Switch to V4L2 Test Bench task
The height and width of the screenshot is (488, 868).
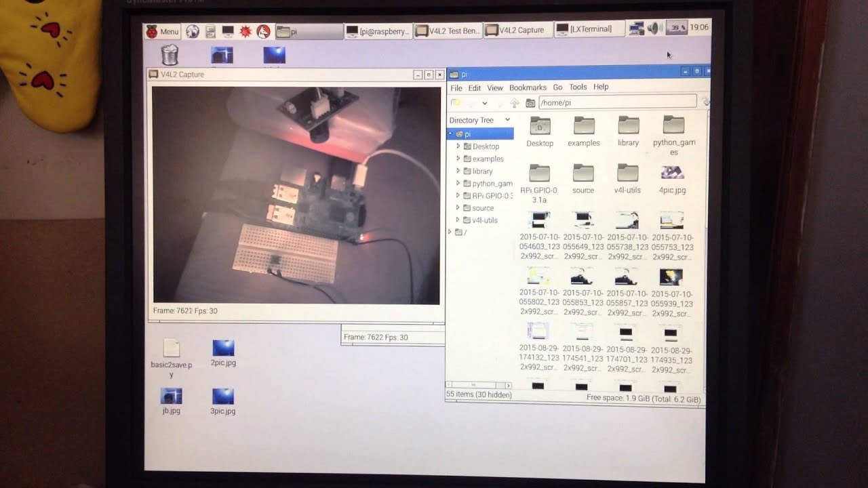448,30
